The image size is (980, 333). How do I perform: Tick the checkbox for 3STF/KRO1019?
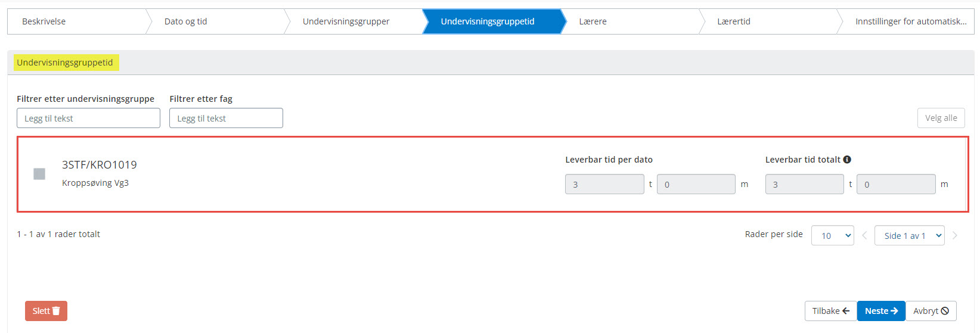pyautogui.click(x=39, y=174)
